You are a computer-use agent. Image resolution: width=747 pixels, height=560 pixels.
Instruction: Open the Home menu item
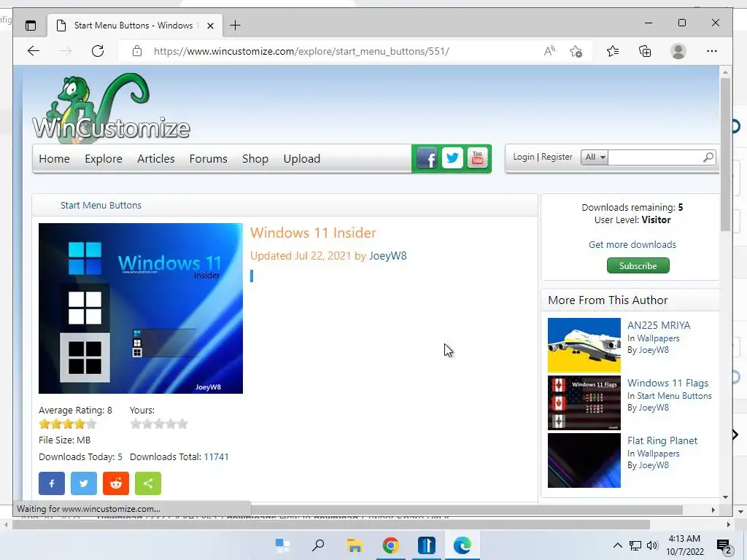tap(54, 158)
